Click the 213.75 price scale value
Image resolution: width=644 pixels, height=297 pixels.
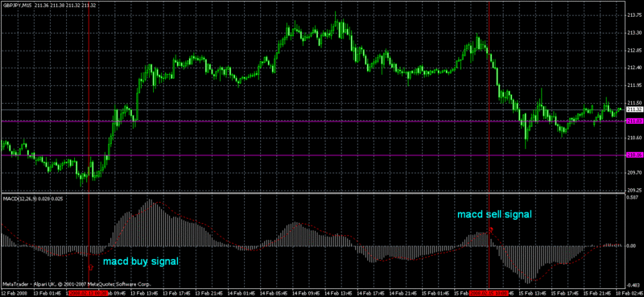634,15
